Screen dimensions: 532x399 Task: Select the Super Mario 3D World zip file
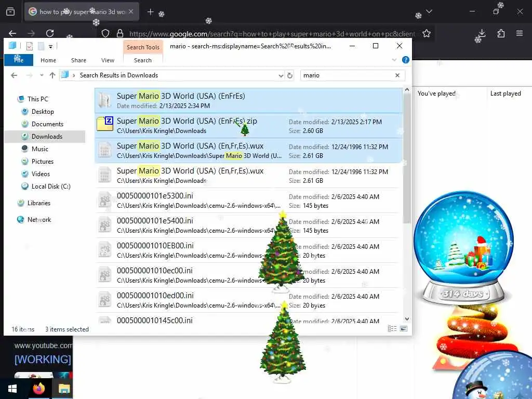pyautogui.click(x=249, y=126)
